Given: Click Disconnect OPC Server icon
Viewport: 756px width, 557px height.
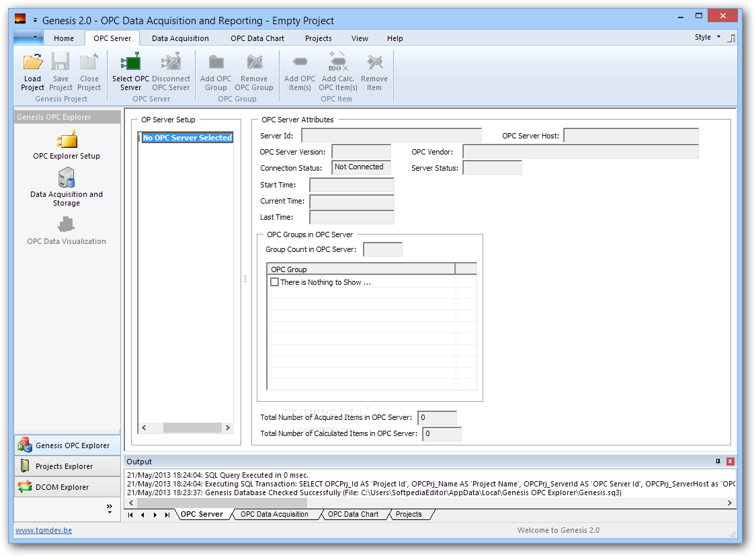Looking at the screenshot, I should [171, 62].
